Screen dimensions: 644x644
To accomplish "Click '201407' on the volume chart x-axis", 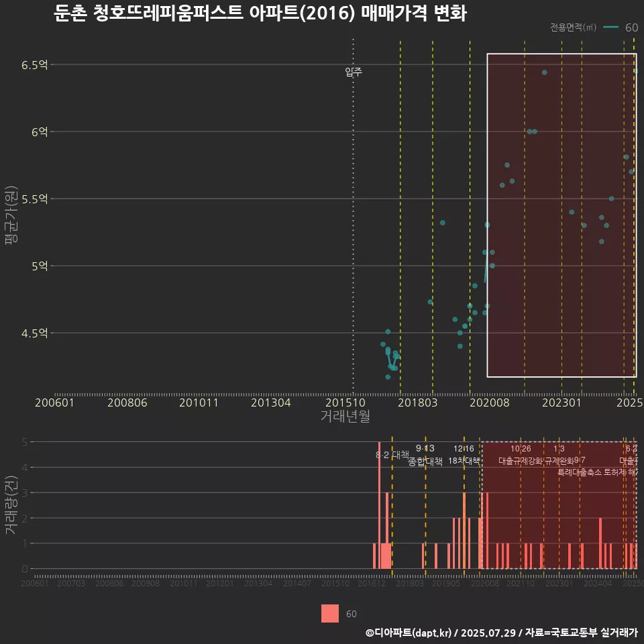I will [x=297, y=583].
